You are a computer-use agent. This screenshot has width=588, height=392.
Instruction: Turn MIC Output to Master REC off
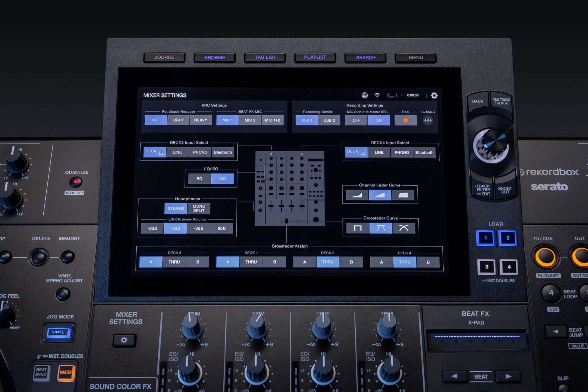coord(355,120)
